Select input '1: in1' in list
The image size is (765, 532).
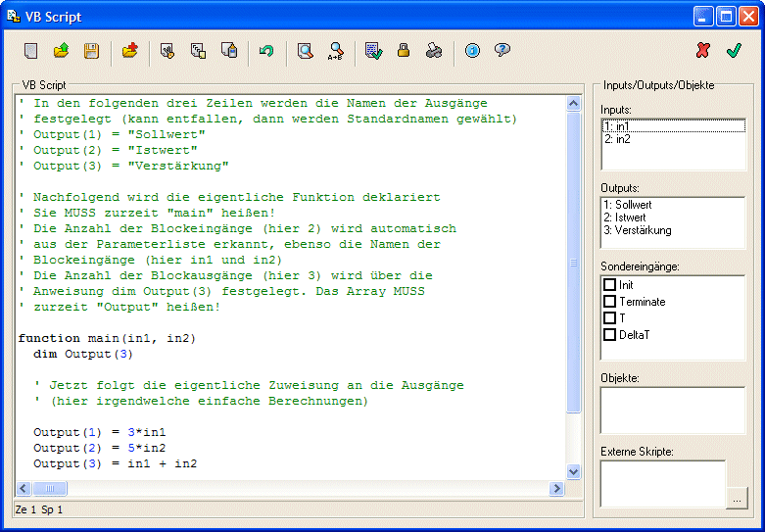(x=674, y=126)
